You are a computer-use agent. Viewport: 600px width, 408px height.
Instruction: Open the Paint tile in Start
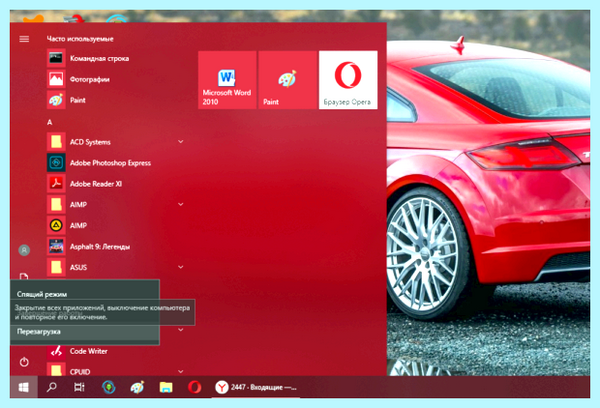click(288, 80)
